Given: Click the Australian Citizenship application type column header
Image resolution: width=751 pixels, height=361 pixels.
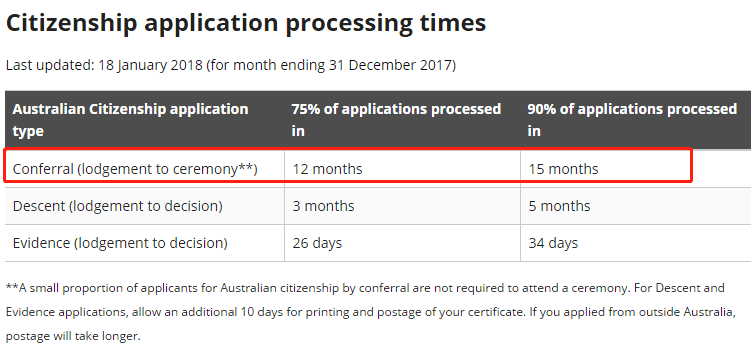Looking at the screenshot, I should pos(130,120).
